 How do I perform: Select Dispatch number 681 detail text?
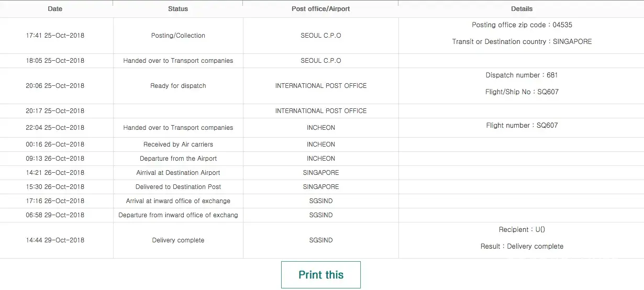521,75
